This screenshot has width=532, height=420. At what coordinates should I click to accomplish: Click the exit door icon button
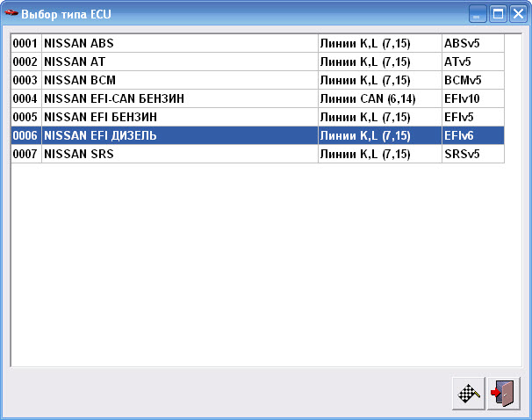(504, 394)
